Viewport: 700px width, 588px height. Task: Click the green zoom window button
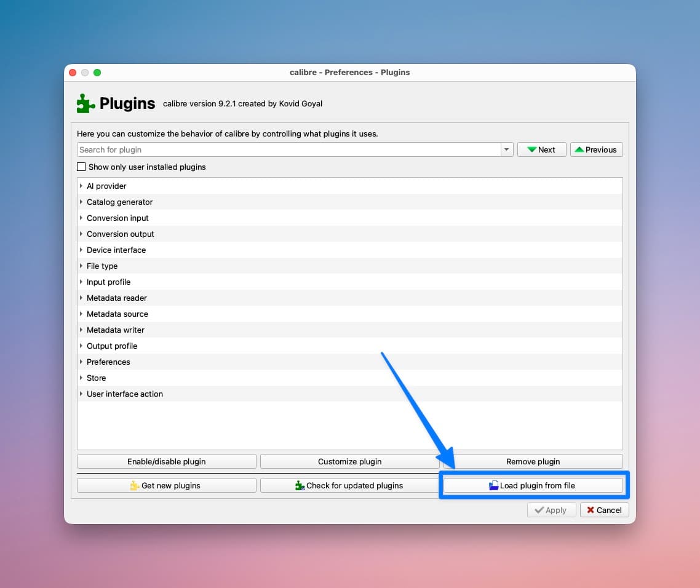pyautogui.click(x=97, y=73)
